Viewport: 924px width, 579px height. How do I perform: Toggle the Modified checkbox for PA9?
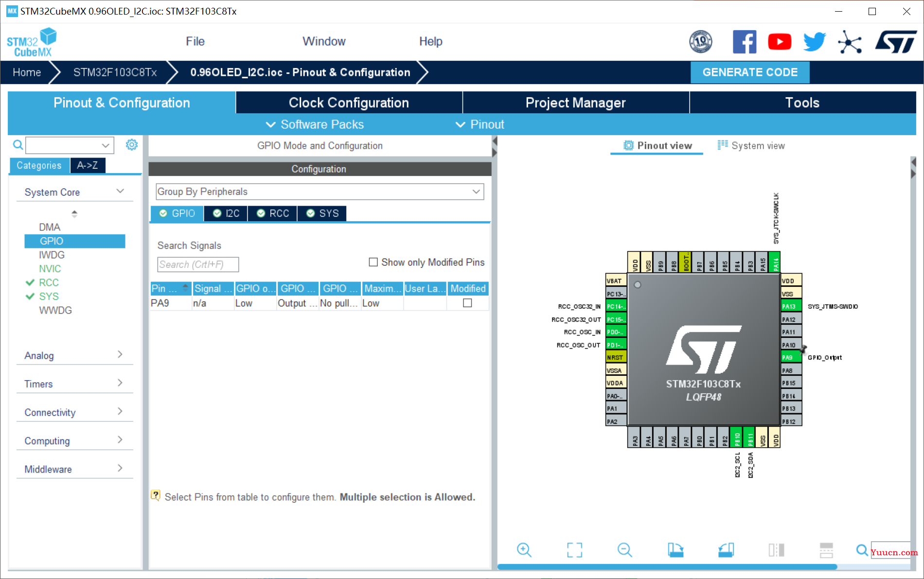pyautogui.click(x=467, y=303)
